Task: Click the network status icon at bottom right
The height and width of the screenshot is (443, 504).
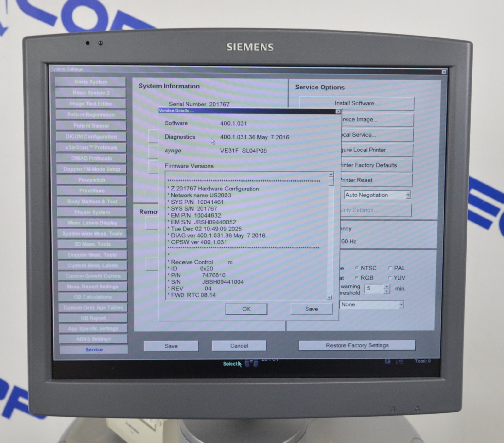Action: pos(399,361)
